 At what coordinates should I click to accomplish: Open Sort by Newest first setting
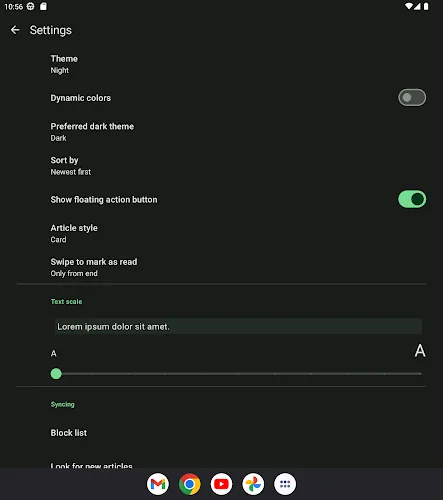pos(221,166)
